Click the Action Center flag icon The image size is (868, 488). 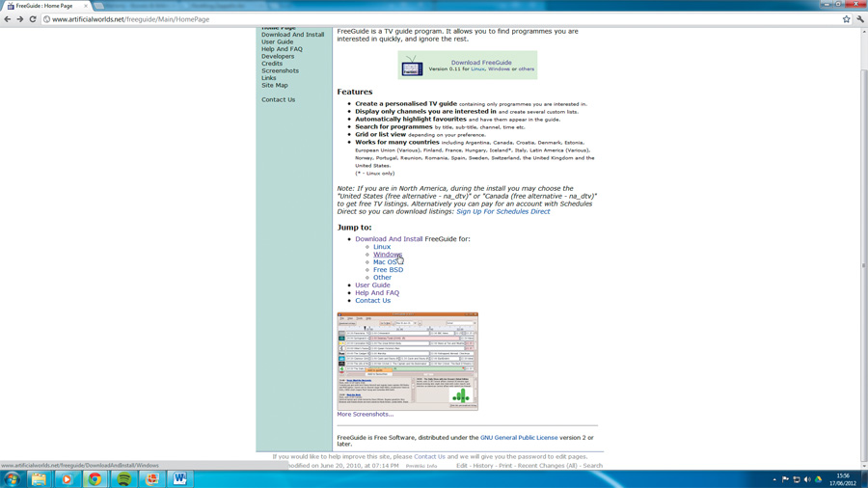[x=785, y=479]
